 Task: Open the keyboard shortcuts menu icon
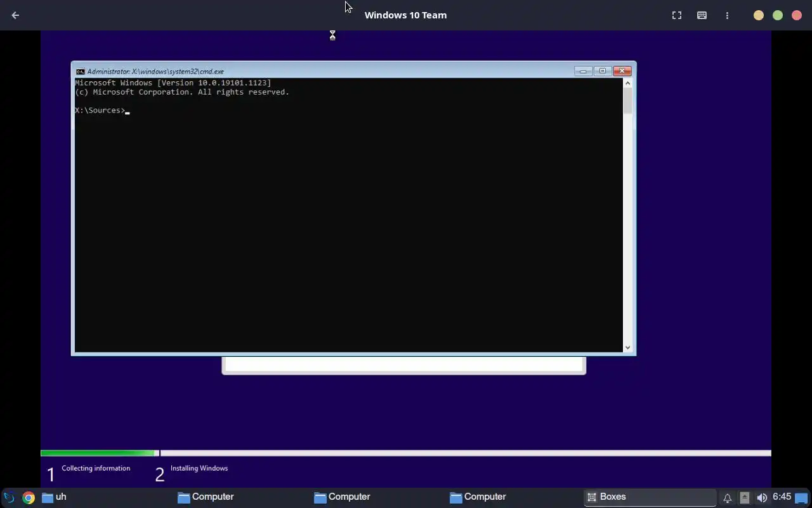(x=702, y=15)
